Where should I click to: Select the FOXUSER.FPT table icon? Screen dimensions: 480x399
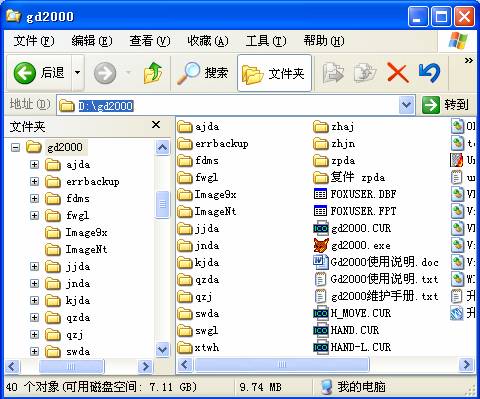(321, 211)
